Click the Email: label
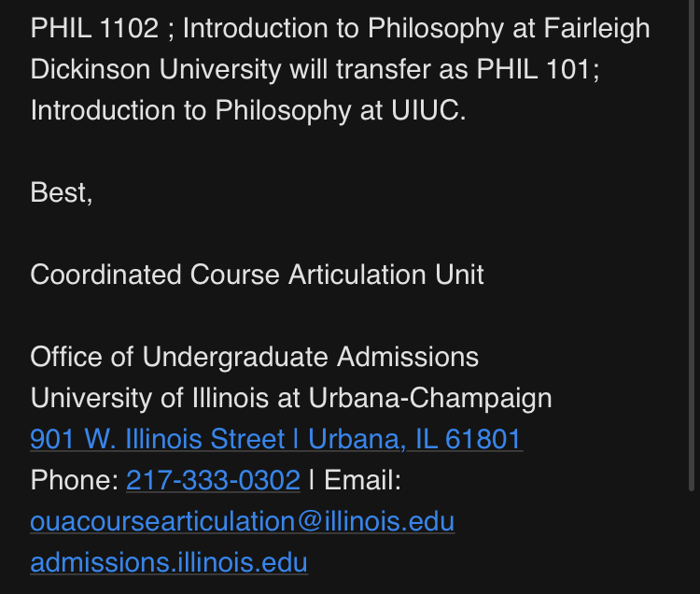Image resolution: width=700 pixels, height=594 pixels. coord(362,480)
